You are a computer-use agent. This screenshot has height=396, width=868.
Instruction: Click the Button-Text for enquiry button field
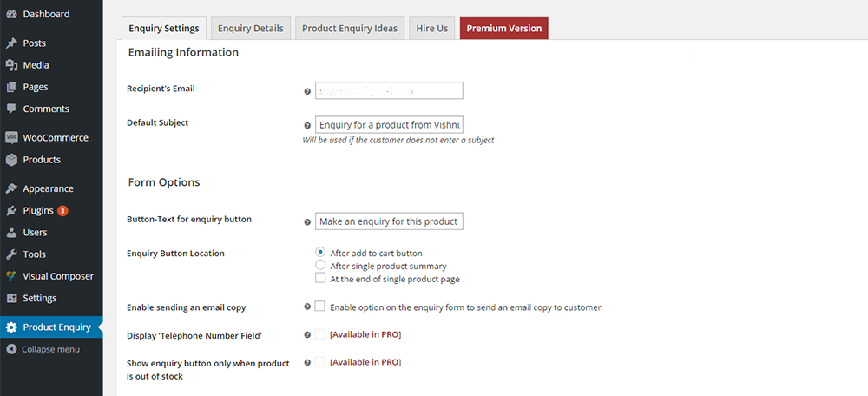(389, 221)
